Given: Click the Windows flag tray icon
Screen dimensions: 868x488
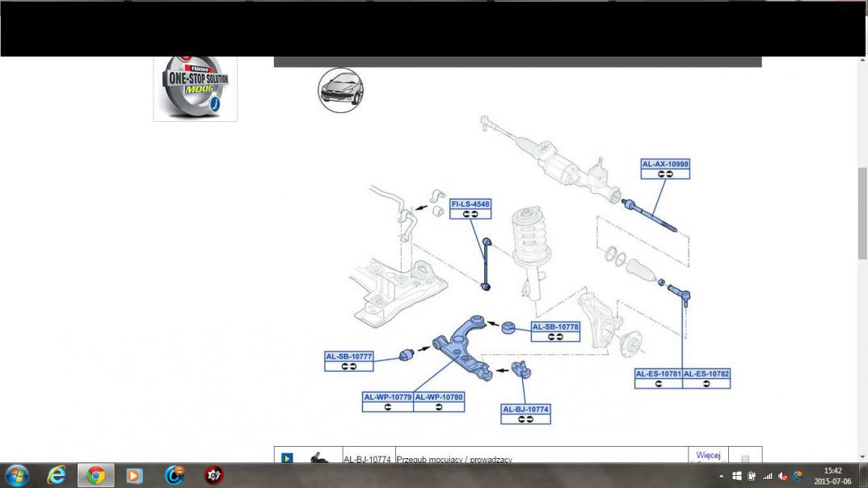Looking at the screenshot, I should click(737, 476).
